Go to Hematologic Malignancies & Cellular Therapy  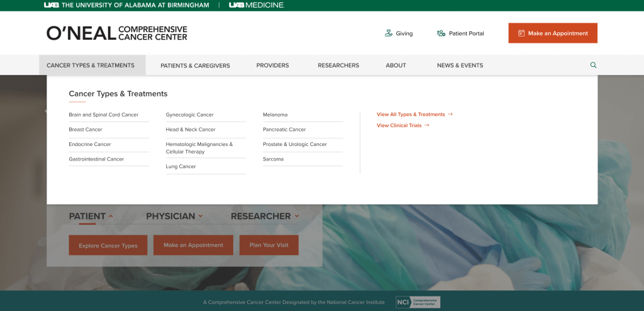tap(199, 148)
